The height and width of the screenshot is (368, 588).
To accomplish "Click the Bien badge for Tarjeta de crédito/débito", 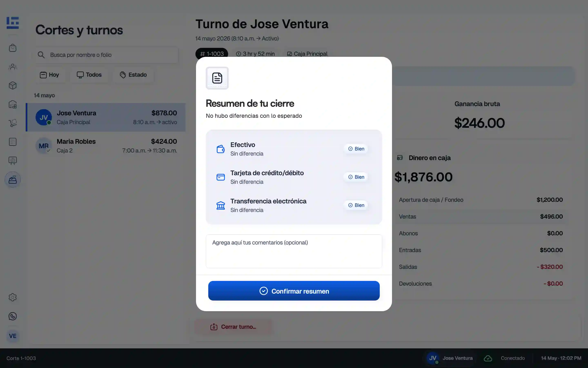I will (x=356, y=177).
